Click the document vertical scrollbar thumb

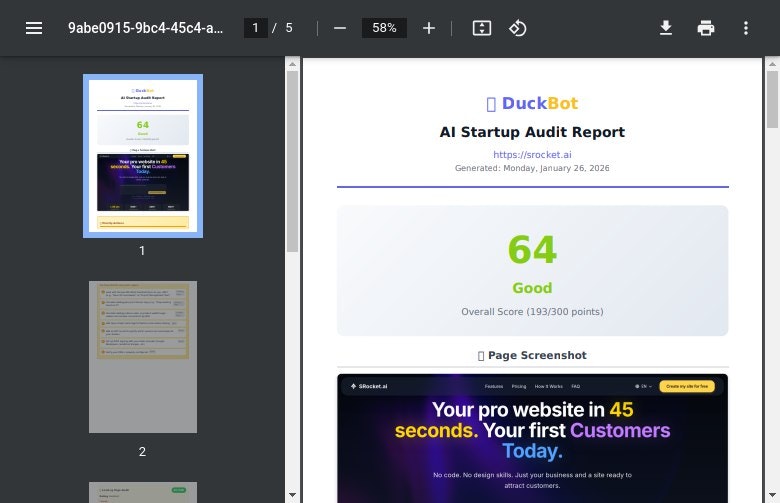pyautogui.click(x=772, y=100)
